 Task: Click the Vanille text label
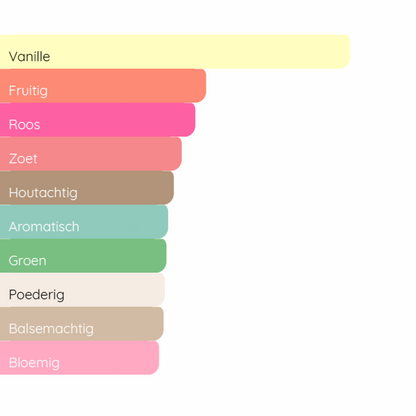[29, 57]
